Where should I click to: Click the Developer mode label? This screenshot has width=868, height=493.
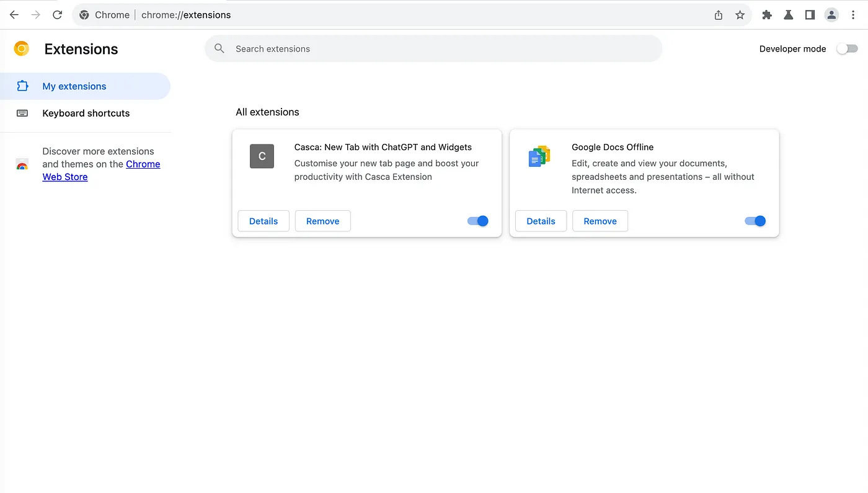[792, 49]
